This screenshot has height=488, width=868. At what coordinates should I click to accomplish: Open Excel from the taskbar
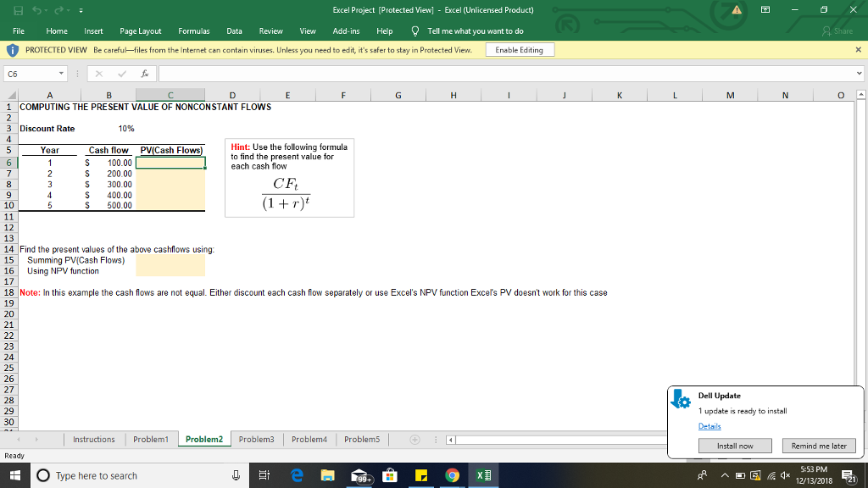tap(484, 474)
